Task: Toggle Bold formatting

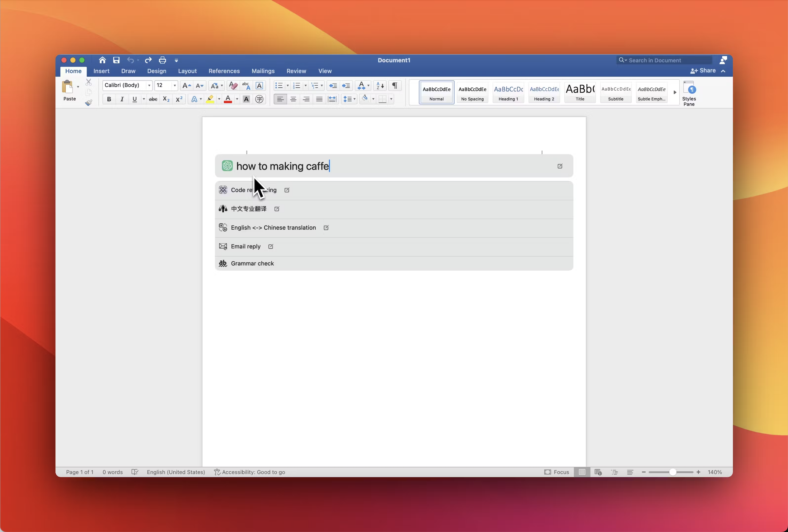Action: pos(109,99)
